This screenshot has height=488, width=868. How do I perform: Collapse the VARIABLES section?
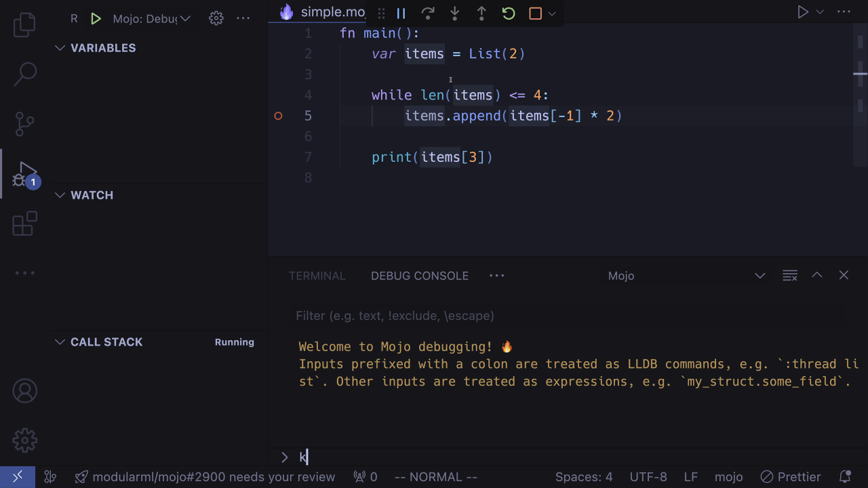click(95, 48)
